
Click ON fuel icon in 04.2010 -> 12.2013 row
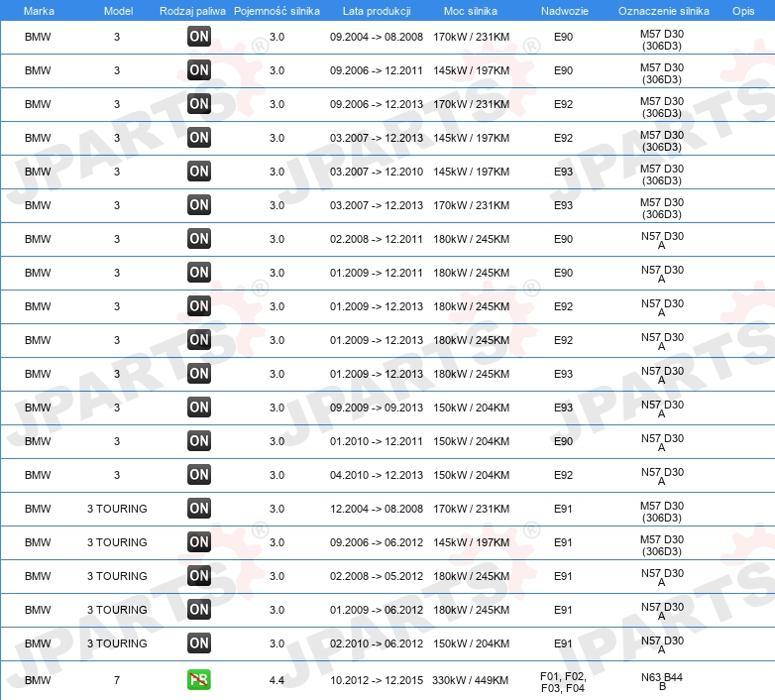[199, 475]
